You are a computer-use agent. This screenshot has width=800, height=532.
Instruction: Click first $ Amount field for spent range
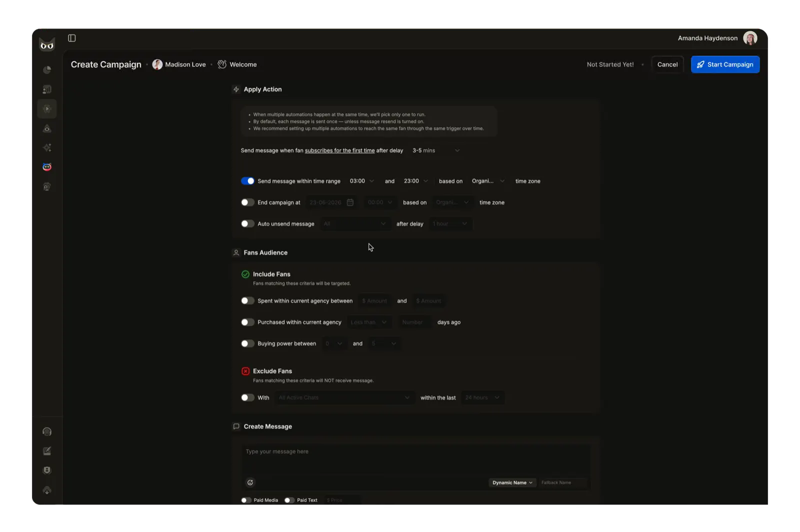(374, 301)
